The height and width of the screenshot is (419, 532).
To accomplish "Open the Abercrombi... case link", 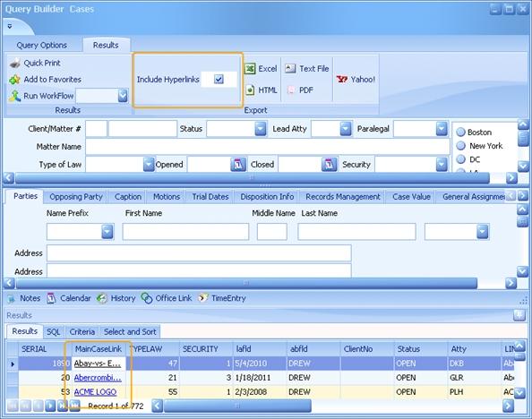I will click(x=98, y=378).
